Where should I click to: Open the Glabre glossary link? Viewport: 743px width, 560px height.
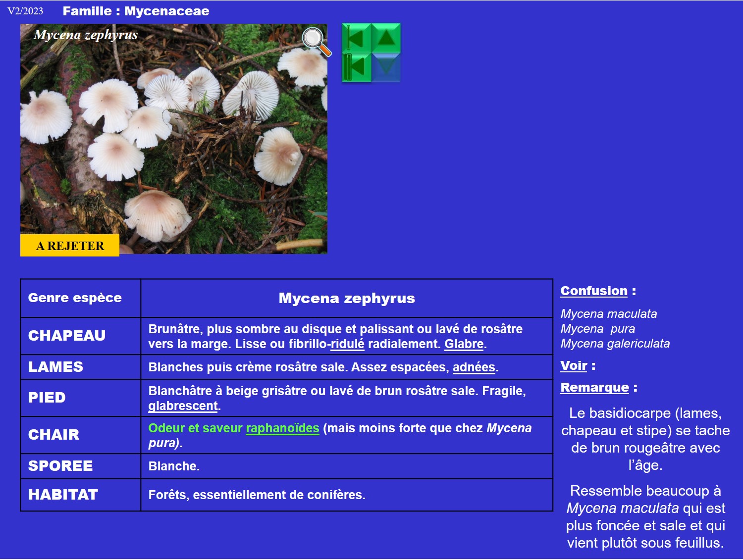coord(464,344)
